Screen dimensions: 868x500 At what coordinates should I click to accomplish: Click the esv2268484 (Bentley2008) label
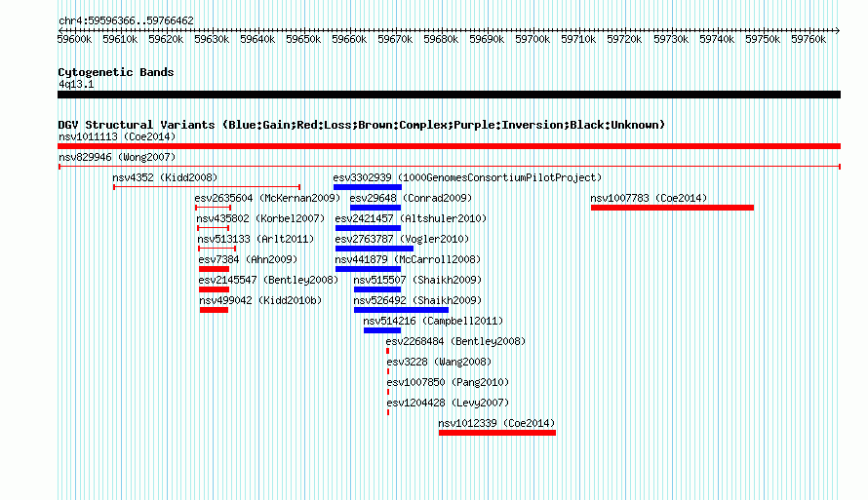click(x=455, y=341)
